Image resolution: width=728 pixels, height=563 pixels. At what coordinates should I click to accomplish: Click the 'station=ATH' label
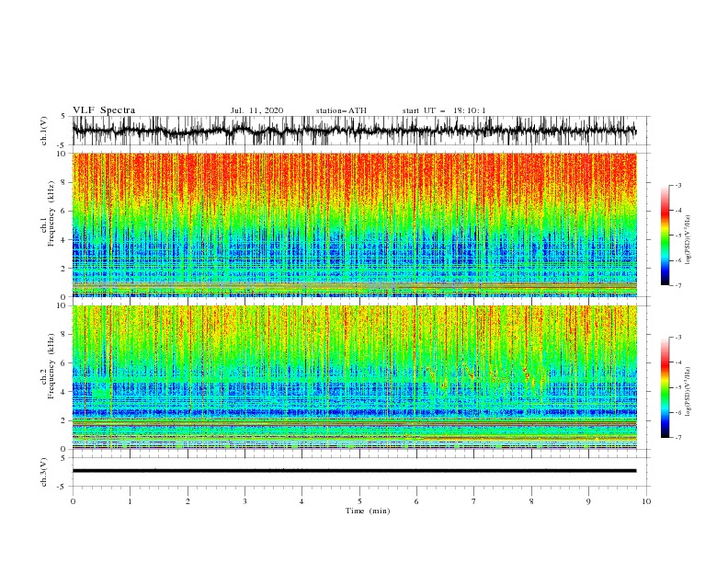pyautogui.click(x=341, y=110)
